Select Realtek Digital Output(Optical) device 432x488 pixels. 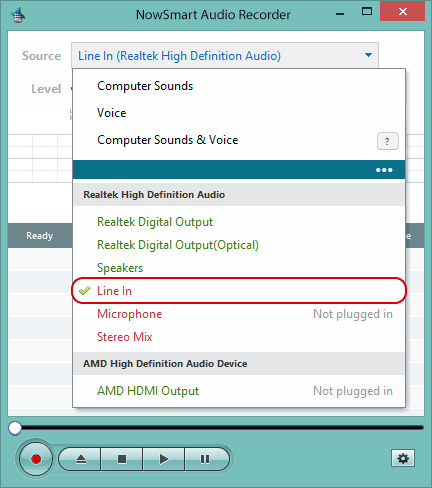pyautogui.click(x=239, y=245)
